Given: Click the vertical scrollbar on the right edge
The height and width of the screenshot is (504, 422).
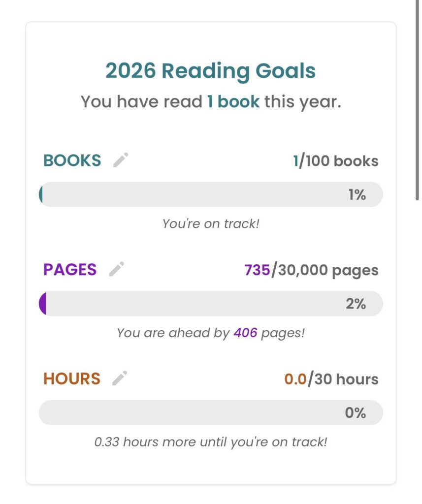Looking at the screenshot, I should point(417,98).
